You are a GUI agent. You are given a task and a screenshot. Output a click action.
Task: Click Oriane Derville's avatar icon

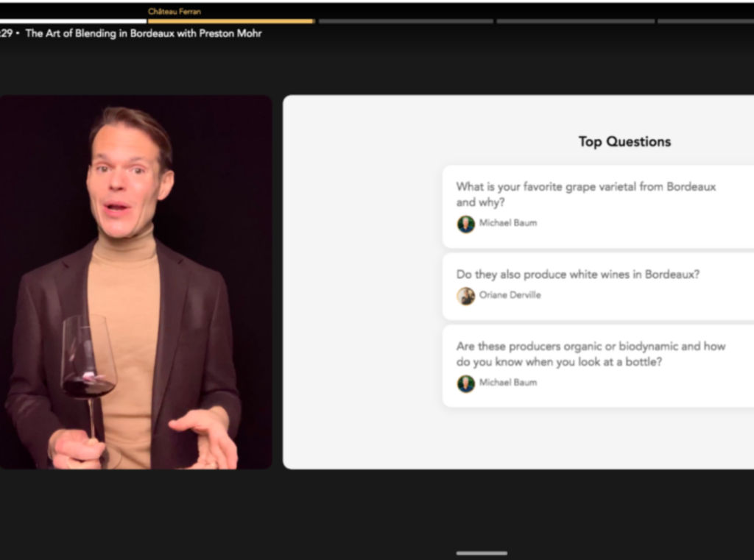465,296
